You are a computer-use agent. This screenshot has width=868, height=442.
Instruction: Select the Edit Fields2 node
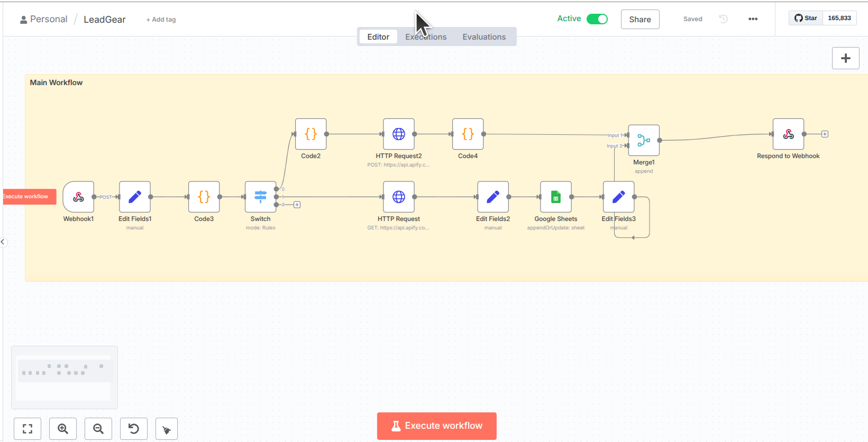tap(493, 197)
